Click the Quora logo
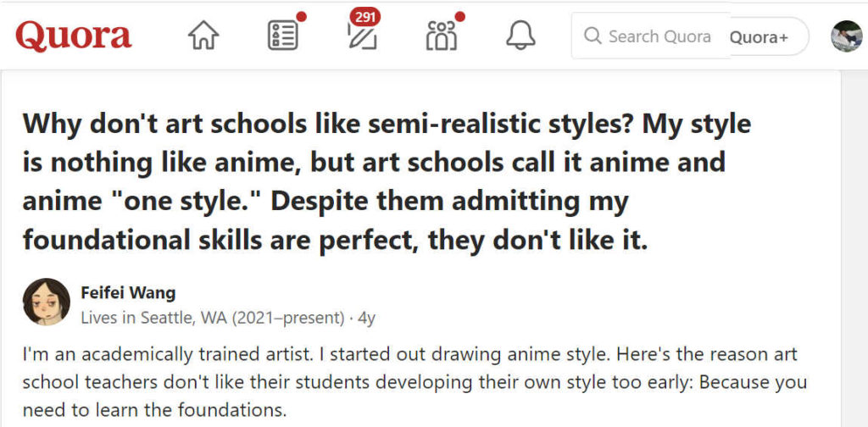The width and height of the screenshot is (868, 427). click(x=74, y=36)
